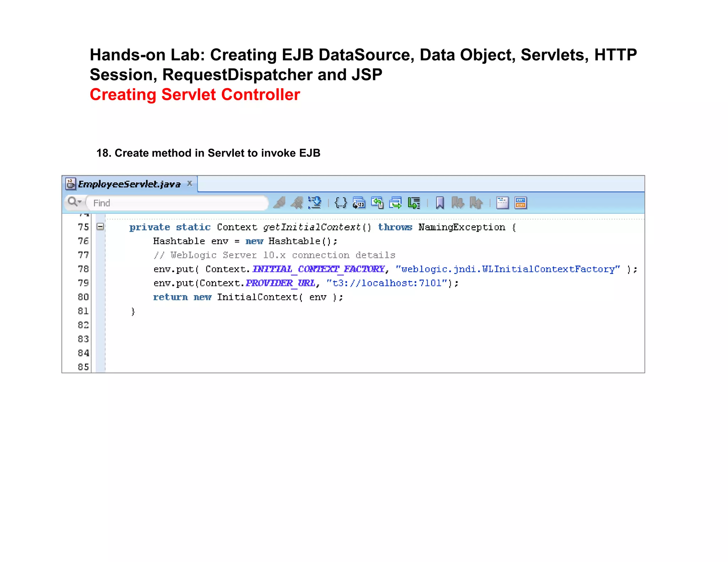This screenshot has width=728, height=562.
Task: Click the WebLogic Server comment line
Action: pyautogui.click(x=274, y=255)
